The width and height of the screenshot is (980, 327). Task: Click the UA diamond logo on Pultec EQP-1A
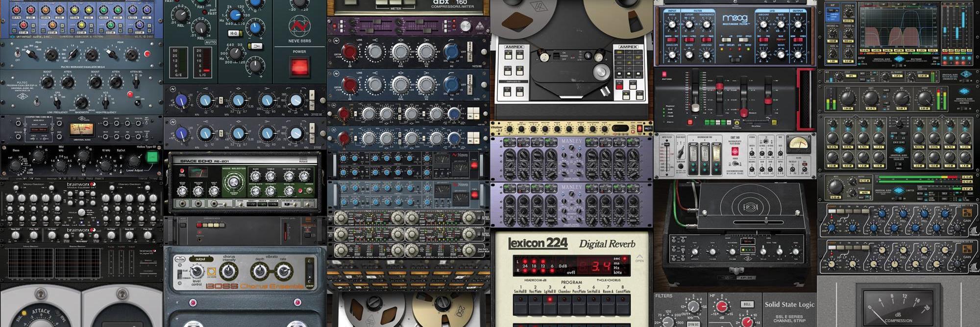pyautogui.click(x=23, y=97)
